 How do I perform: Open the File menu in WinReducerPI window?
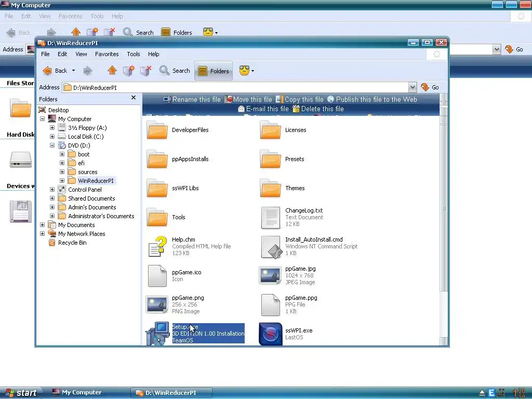[x=45, y=54]
